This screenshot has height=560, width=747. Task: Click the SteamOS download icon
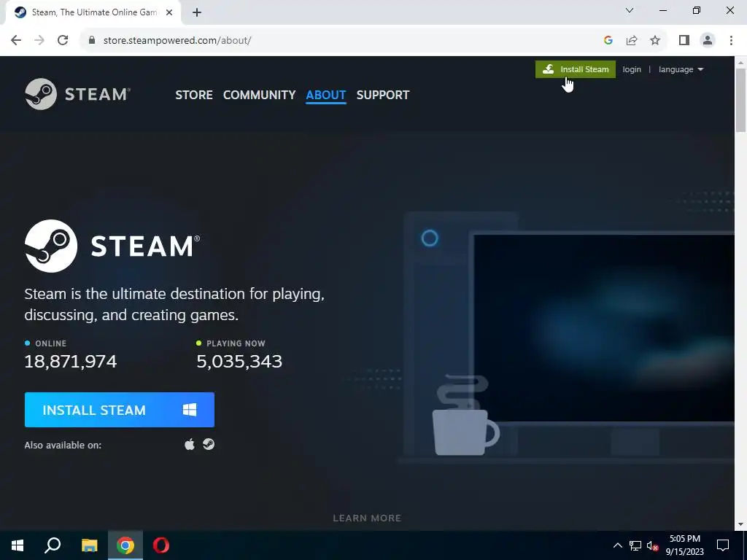(x=209, y=444)
